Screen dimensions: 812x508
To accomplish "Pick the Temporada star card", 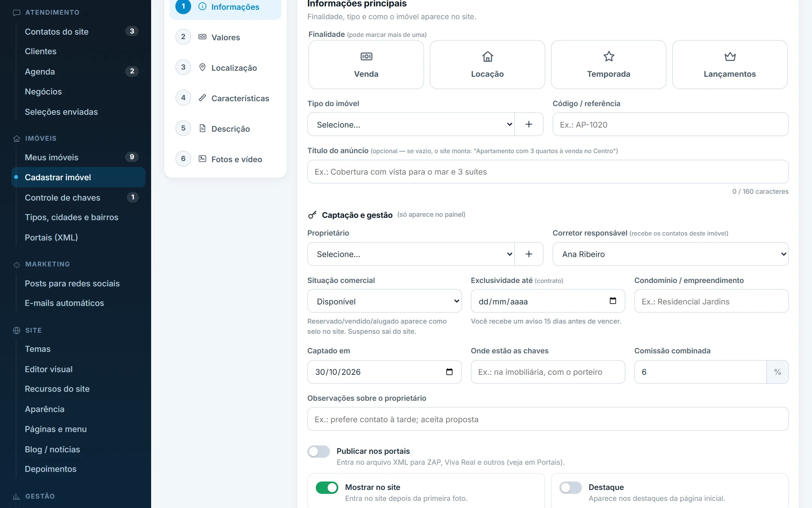I will point(609,65).
